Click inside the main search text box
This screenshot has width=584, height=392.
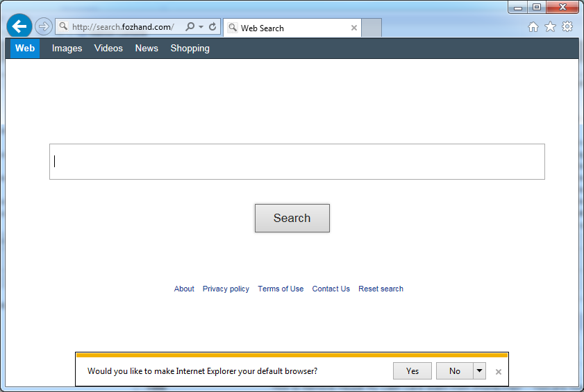tap(297, 162)
